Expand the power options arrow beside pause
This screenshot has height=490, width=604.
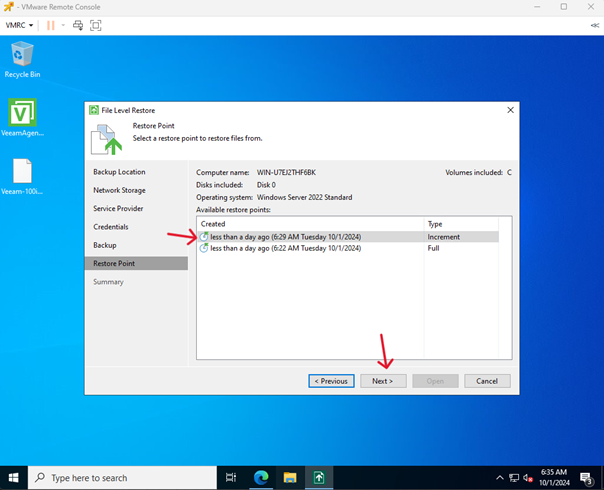[62, 24]
